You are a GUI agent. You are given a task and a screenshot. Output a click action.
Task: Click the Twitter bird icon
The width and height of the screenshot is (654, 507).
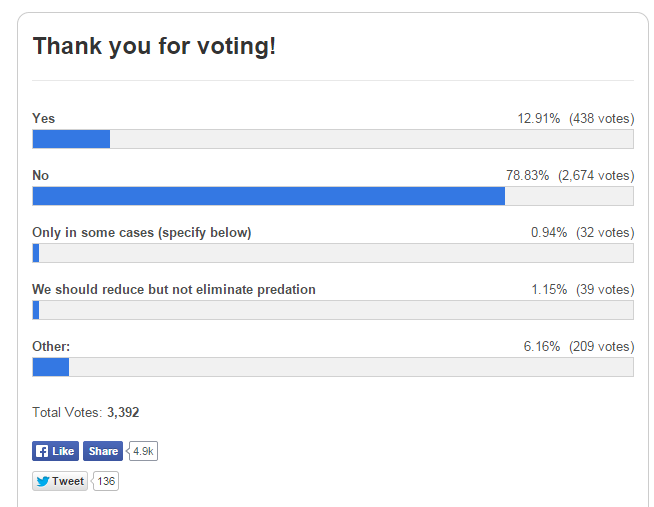tap(43, 481)
